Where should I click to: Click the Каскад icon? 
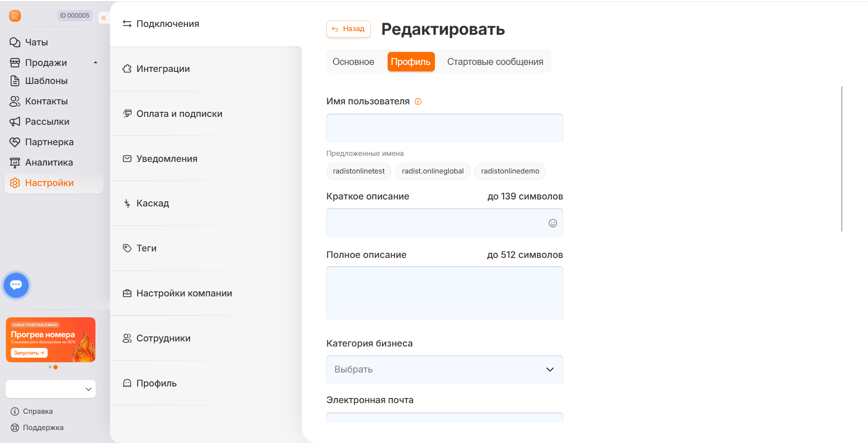tap(127, 203)
